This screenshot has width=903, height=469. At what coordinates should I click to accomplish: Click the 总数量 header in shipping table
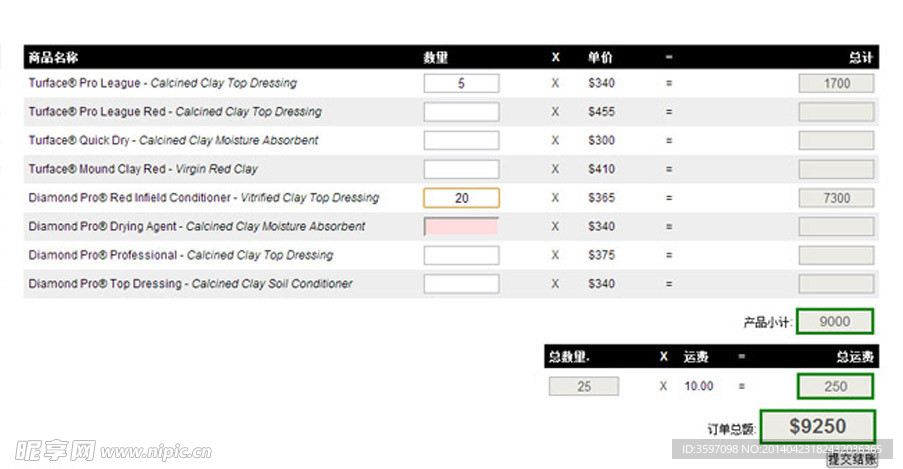point(569,357)
